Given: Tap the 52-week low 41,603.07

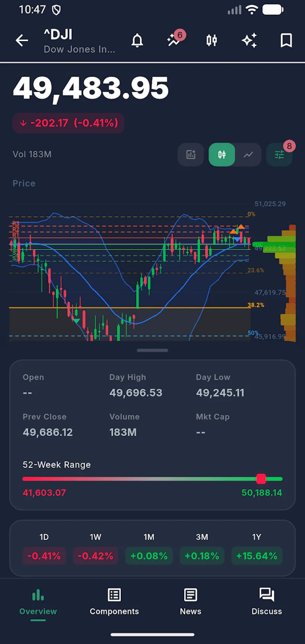Looking at the screenshot, I should (44, 493).
